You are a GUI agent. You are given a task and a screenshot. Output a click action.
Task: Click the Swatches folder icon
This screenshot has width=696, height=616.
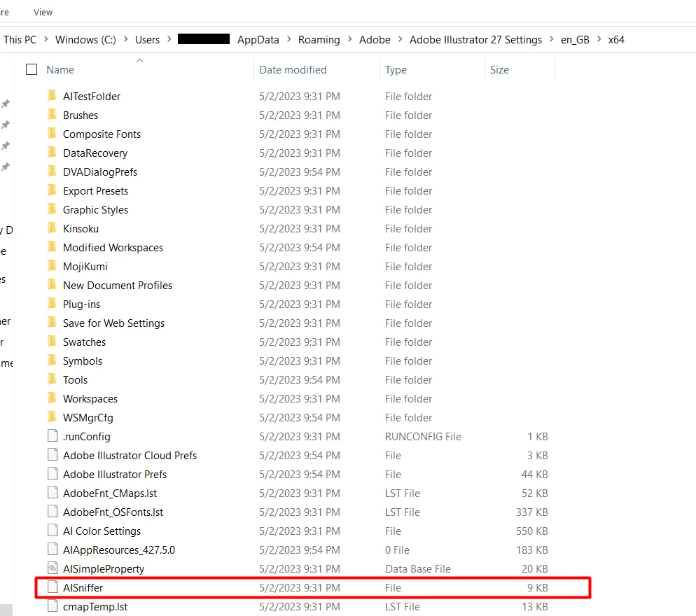tap(52, 342)
